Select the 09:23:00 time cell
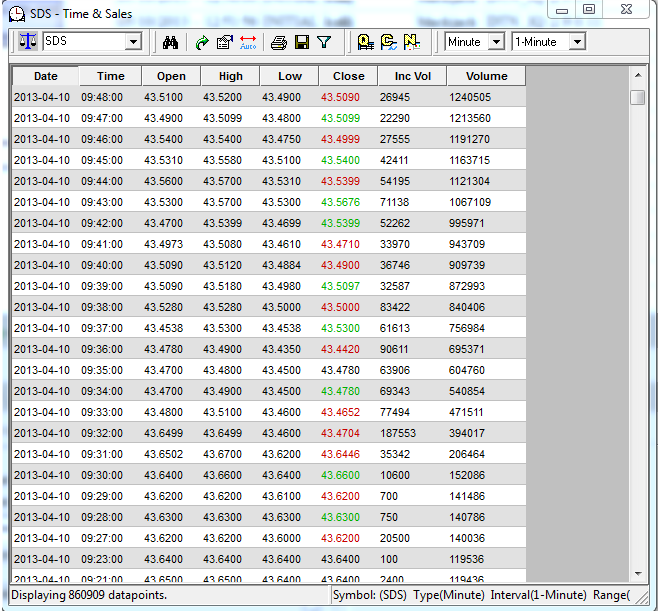The image size is (658, 613). click(x=102, y=559)
